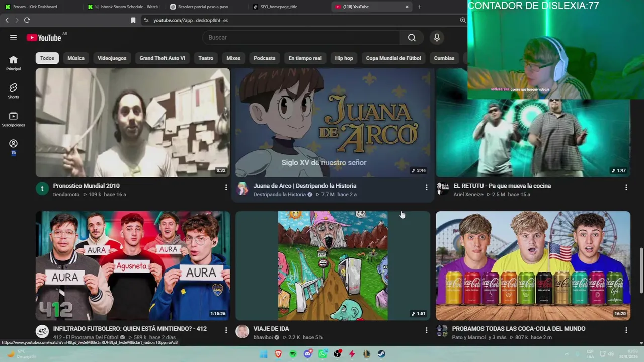Switch to the bbonk Stream Schedule tab
The height and width of the screenshot is (362, 644).
click(124, 7)
